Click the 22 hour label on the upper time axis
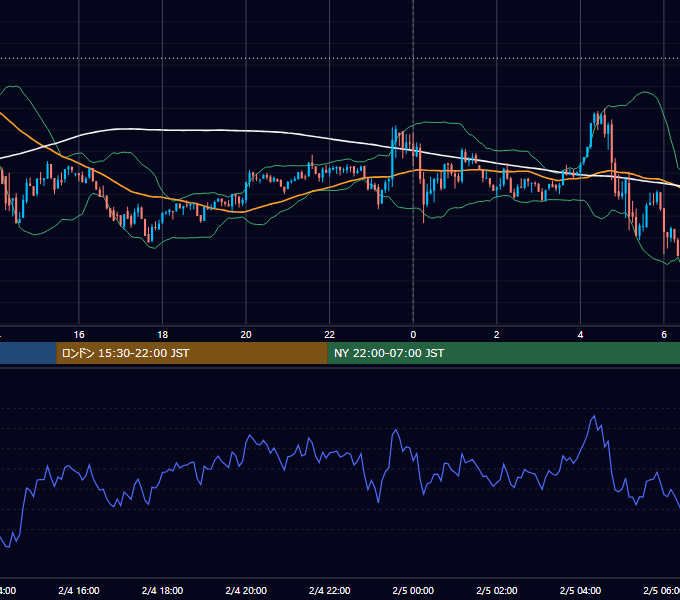Viewport: 680px width, 600px height. click(330, 335)
